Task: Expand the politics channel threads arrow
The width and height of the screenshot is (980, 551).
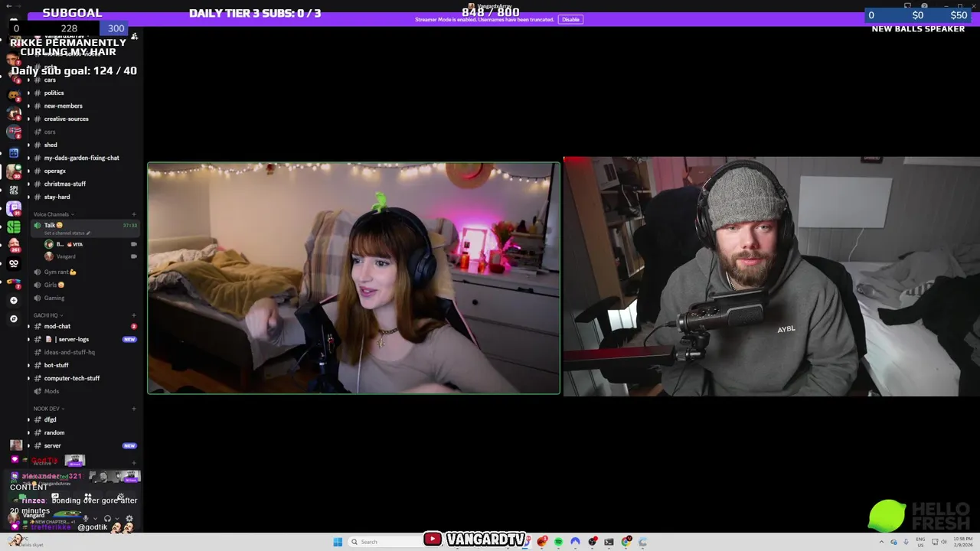Action: coord(29,93)
